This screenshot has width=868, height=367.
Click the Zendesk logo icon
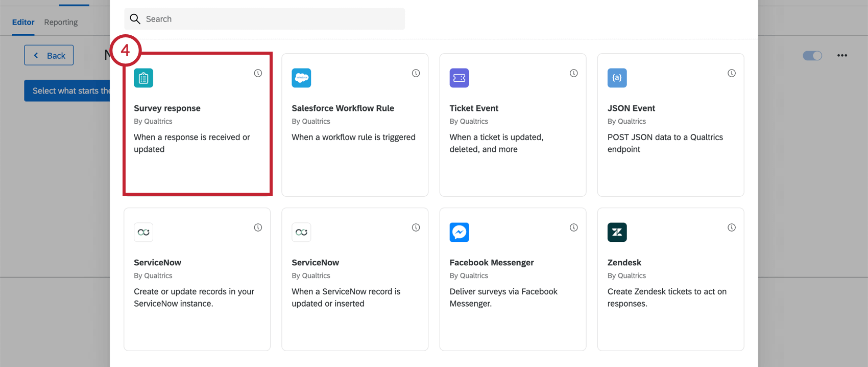tap(617, 232)
